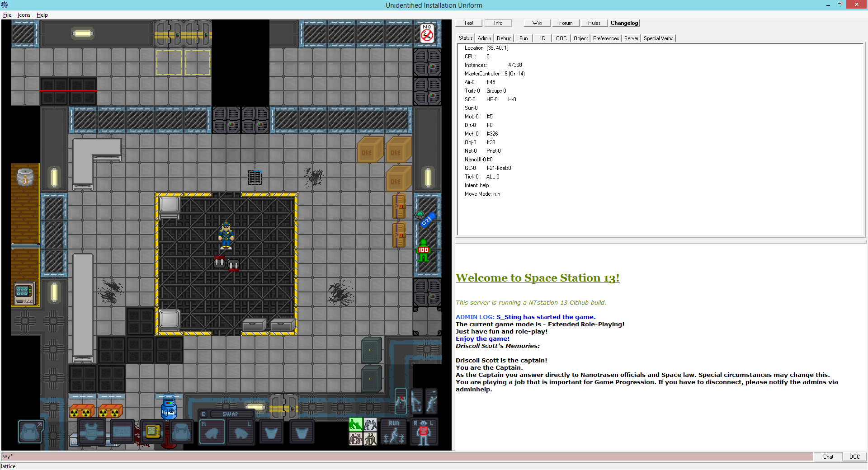Click the second radioactive orange crate
The image size is (868, 470).
pos(110,411)
